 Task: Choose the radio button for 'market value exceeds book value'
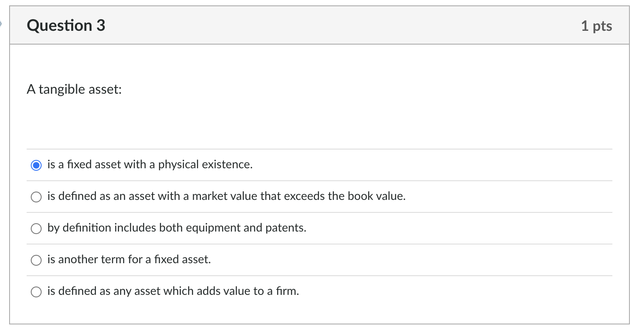point(37,197)
